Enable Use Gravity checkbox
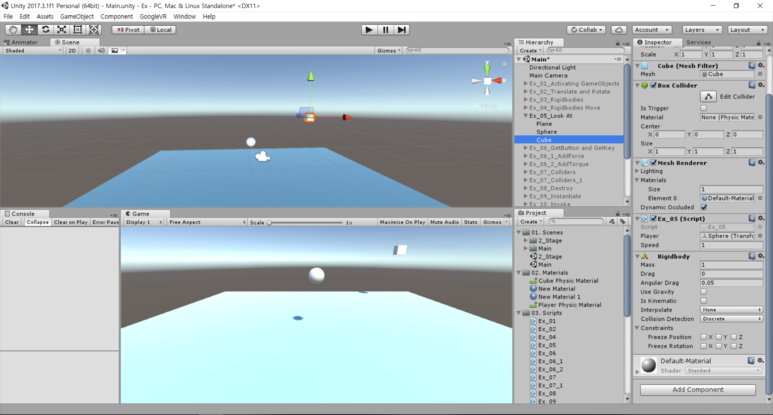The width and height of the screenshot is (773, 415). click(x=703, y=292)
